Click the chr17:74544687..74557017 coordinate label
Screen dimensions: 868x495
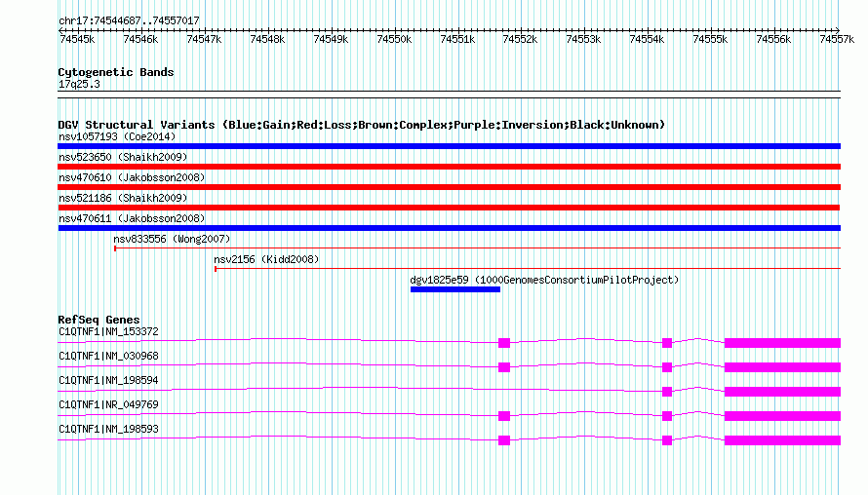pos(129,20)
